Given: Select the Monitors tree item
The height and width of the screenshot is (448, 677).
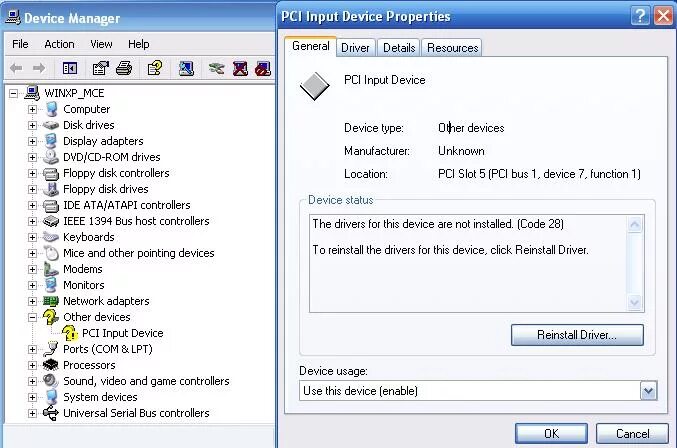Looking at the screenshot, I should [84, 285].
